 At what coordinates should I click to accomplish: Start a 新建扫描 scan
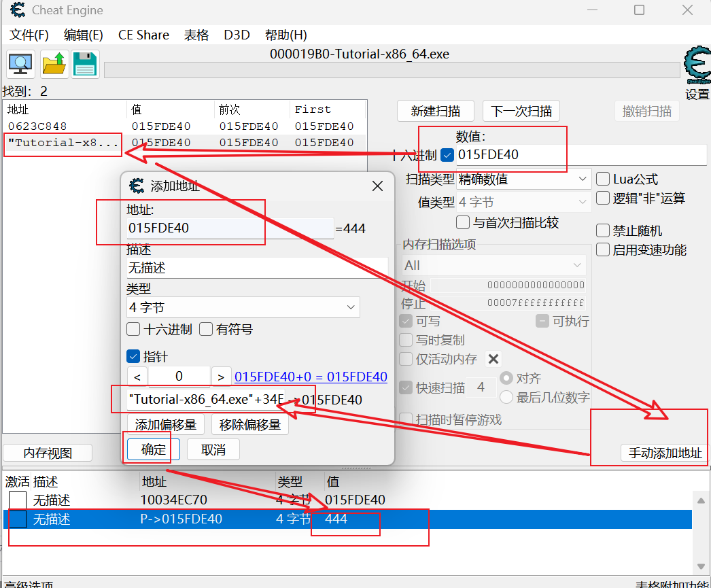point(435,111)
